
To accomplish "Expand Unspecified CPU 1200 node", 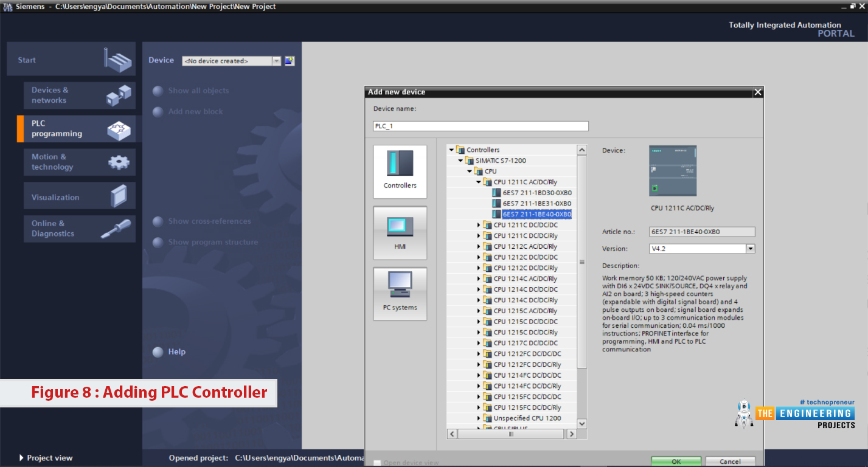I will pyautogui.click(x=479, y=418).
